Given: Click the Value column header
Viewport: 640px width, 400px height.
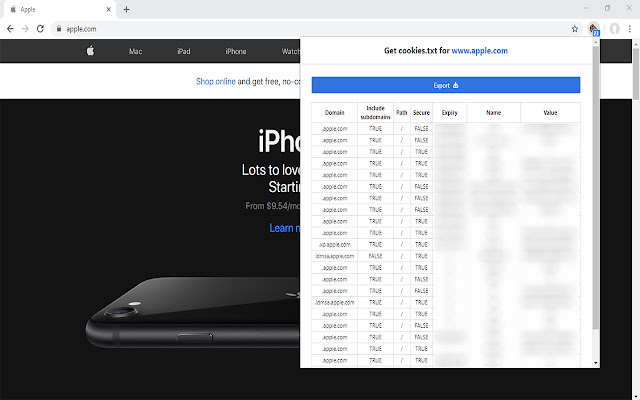Looking at the screenshot, I should pyautogui.click(x=550, y=113).
